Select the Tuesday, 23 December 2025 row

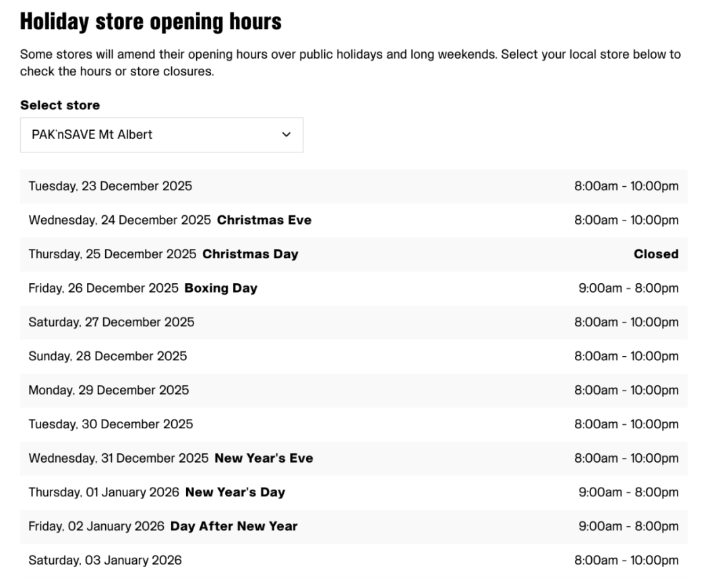[110, 186]
